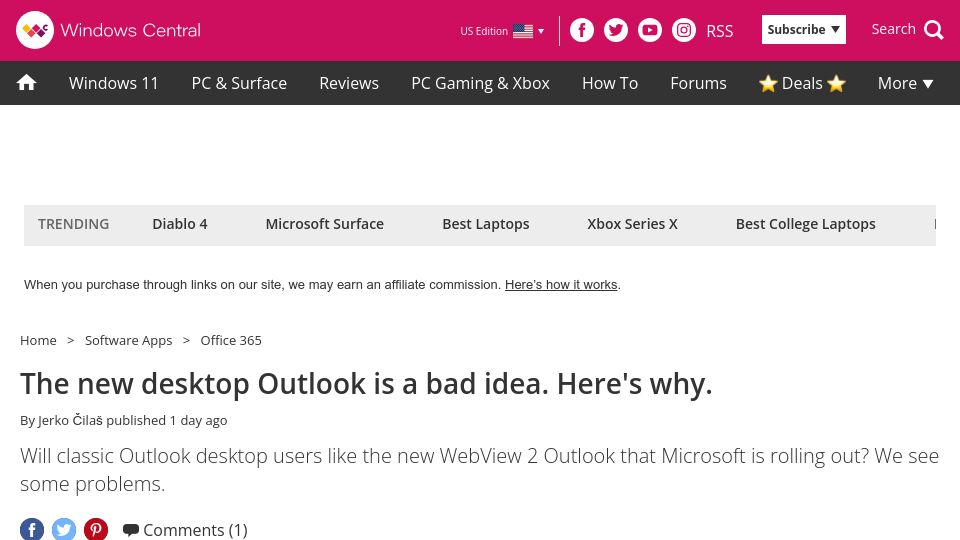Screen dimensions: 960x540
Task: Click the Search magnifier icon
Action: click(x=934, y=30)
